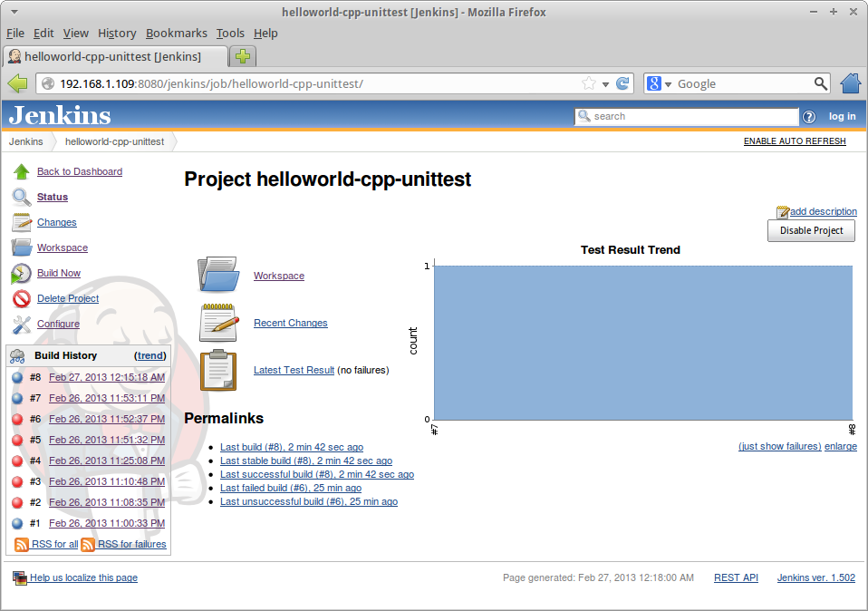
Task: Click the enlarge chart link
Action: click(x=840, y=447)
